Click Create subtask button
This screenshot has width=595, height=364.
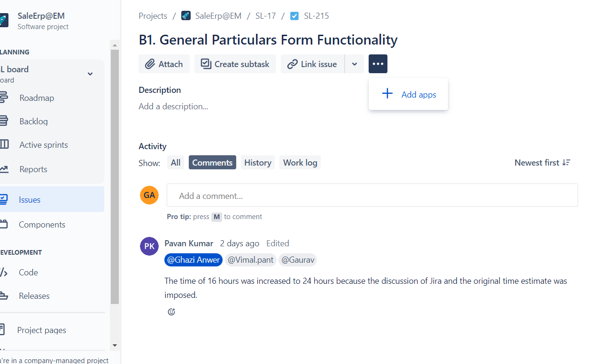point(235,64)
